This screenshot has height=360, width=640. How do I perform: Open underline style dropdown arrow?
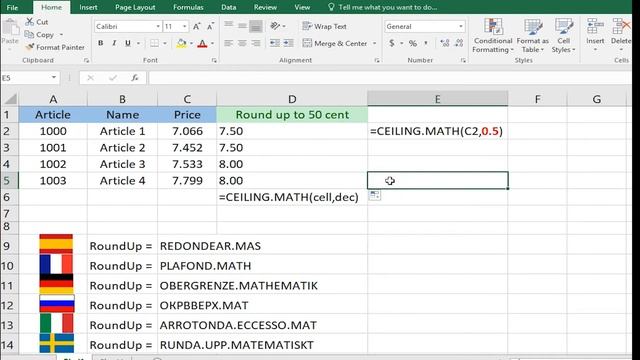point(138,44)
